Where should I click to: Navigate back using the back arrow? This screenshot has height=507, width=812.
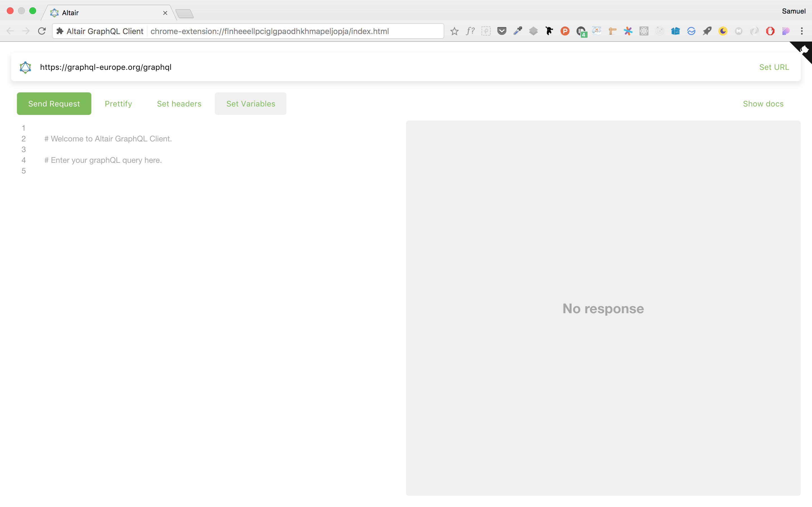point(10,31)
